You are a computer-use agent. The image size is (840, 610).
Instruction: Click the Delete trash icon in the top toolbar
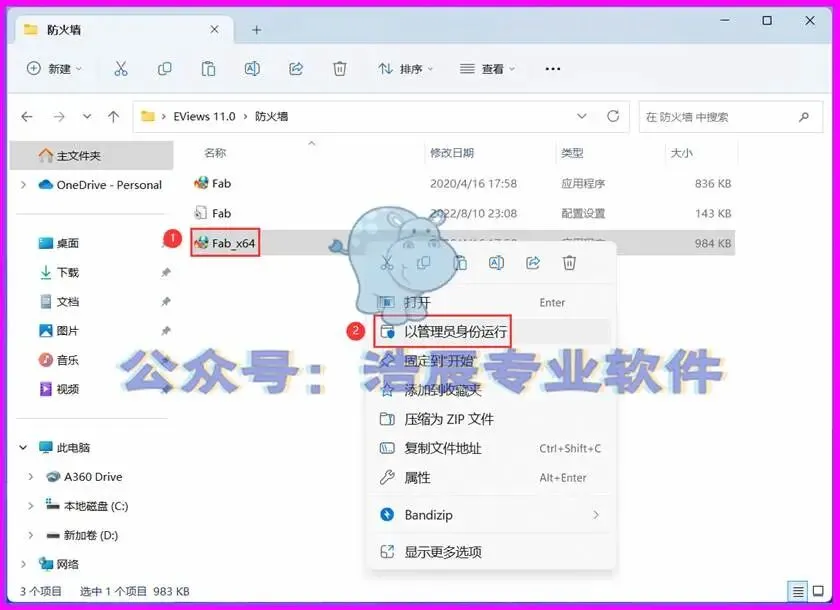(340, 69)
